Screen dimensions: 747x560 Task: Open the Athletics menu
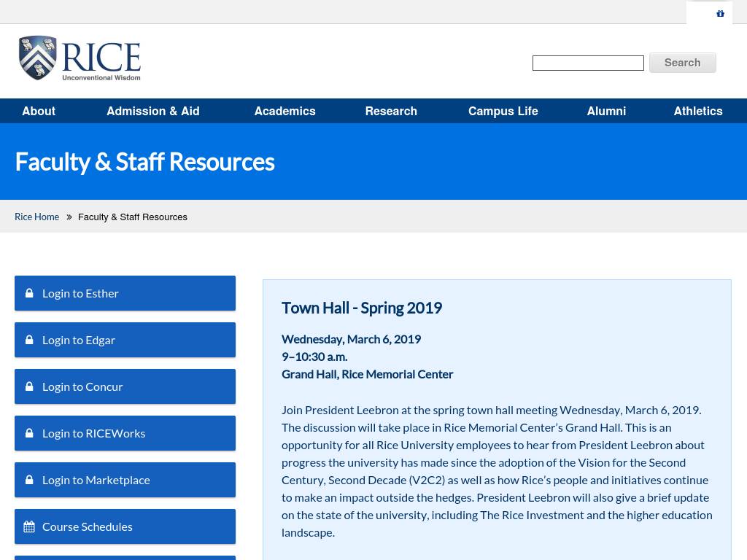coord(698,111)
